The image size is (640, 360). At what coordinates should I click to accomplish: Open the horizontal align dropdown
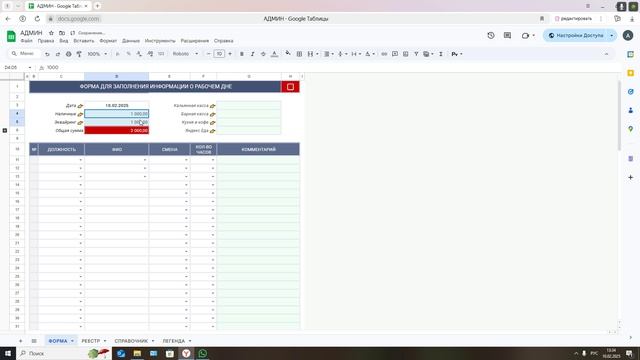(329, 54)
